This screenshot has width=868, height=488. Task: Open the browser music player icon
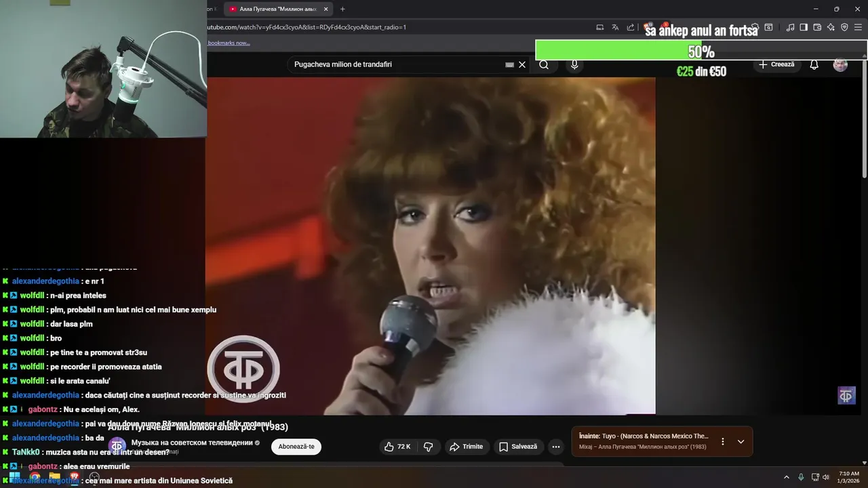(x=790, y=27)
